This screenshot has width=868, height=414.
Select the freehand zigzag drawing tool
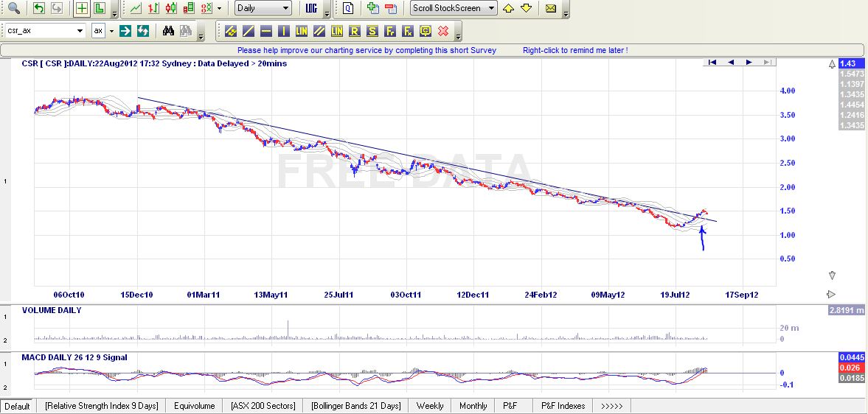pyautogui.click(x=231, y=31)
